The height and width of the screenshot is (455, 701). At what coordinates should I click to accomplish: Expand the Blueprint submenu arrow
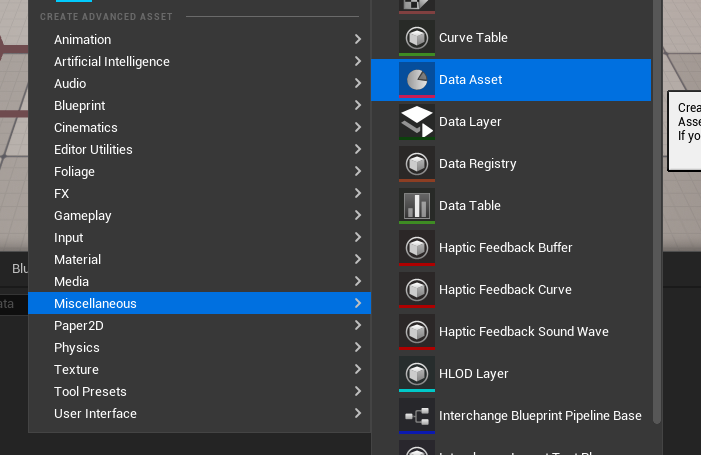358,106
